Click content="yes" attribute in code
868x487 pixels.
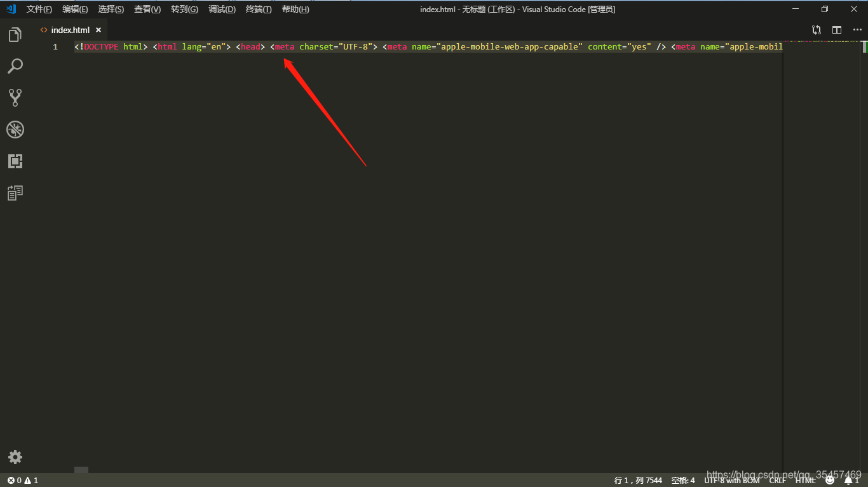pyautogui.click(x=620, y=46)
